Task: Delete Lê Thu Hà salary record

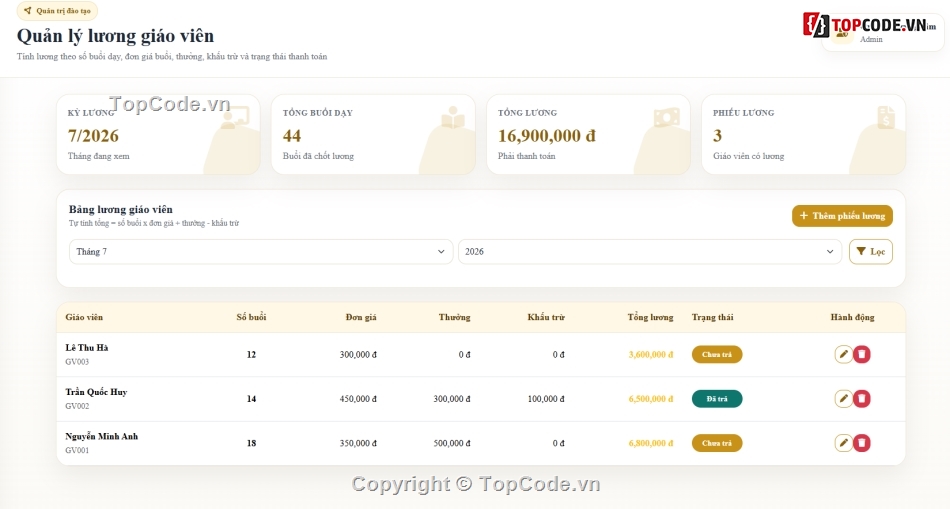Action: [x=862, y=354]
